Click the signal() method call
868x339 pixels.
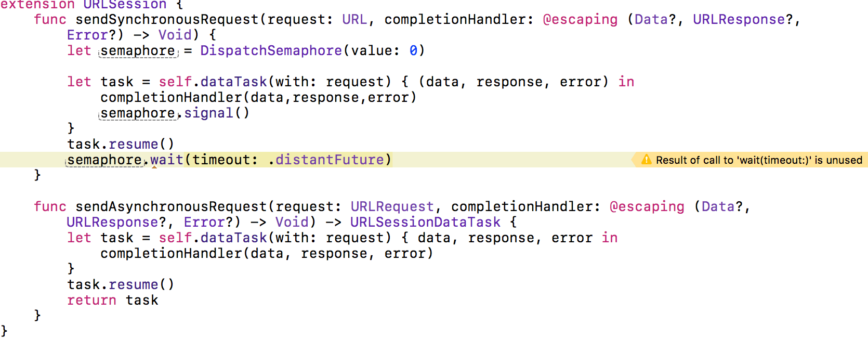tap(217, 113)
